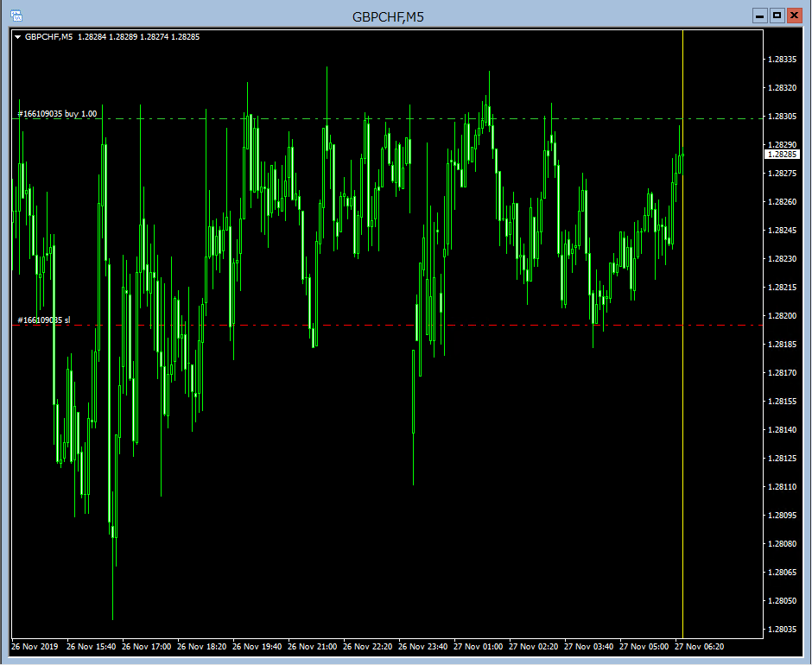The width and height of the screenshot is (812, 665).
Task: Click price scale value 1.28305
Action: [x=782, y=117]
